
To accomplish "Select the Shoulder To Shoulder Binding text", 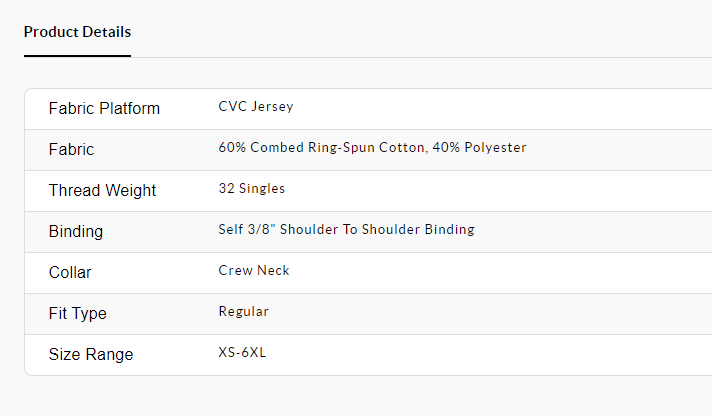I will [380, 230].
